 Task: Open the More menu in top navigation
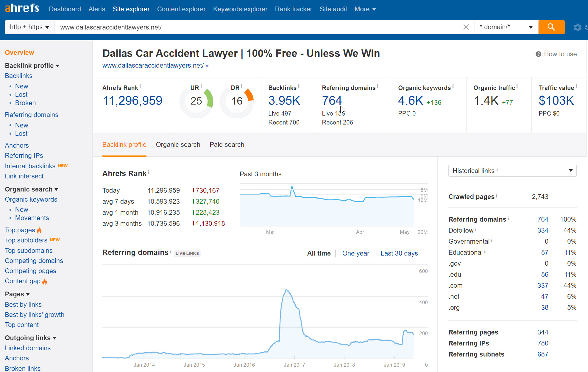[x=365, y=9]
